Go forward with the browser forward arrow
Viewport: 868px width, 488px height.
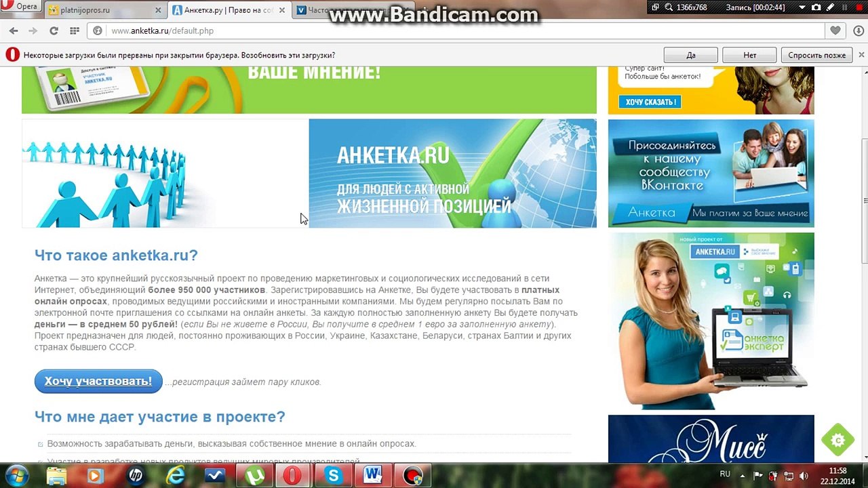(33, 30)
